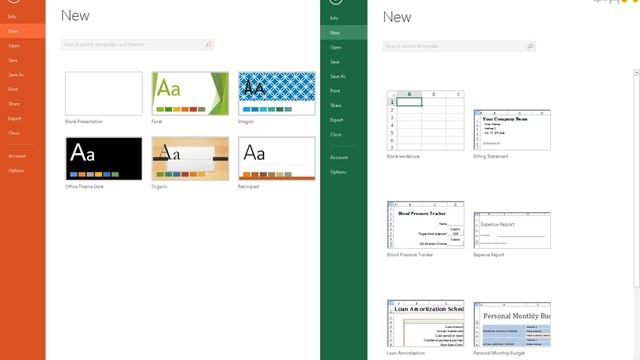Click the Organic theme caption

tap(159, 187)
